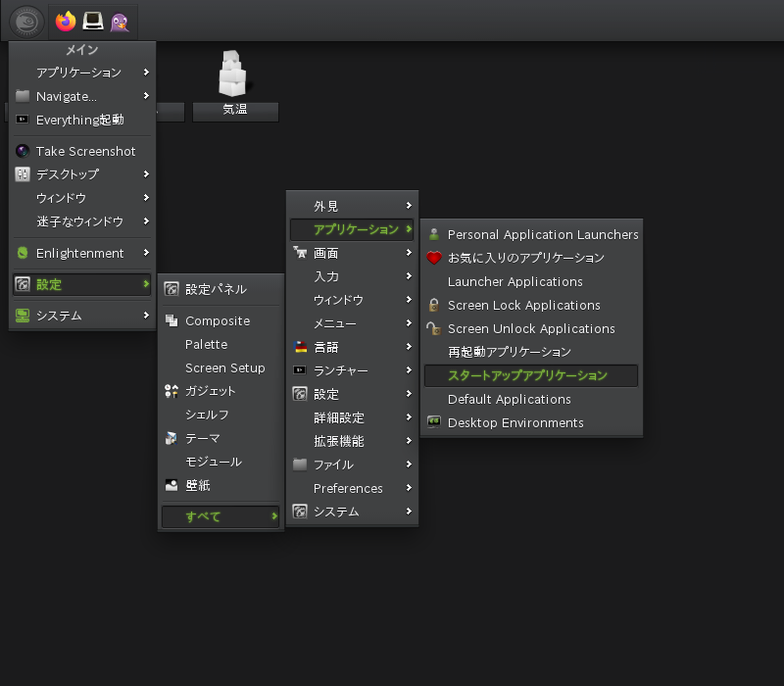Viewport: 784px width, 686px height.
Task: Click the flag icon beside 言語
Action: (300, 347)
